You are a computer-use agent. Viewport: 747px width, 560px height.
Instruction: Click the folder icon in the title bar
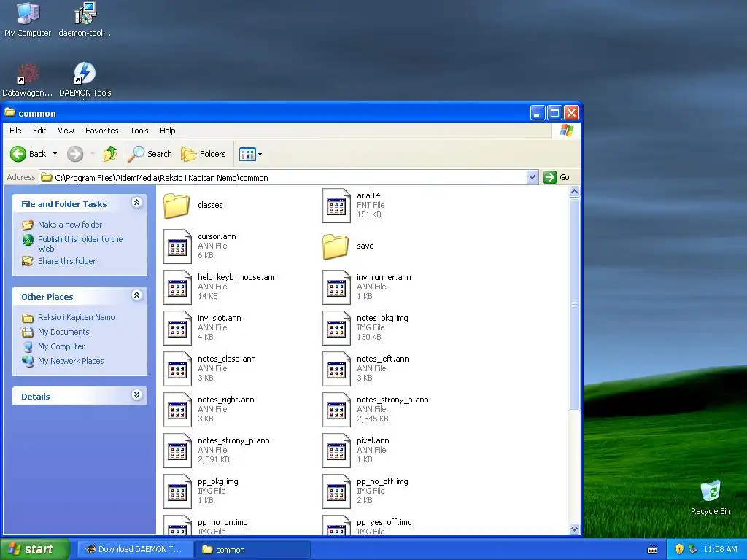[x=9, y=113]
